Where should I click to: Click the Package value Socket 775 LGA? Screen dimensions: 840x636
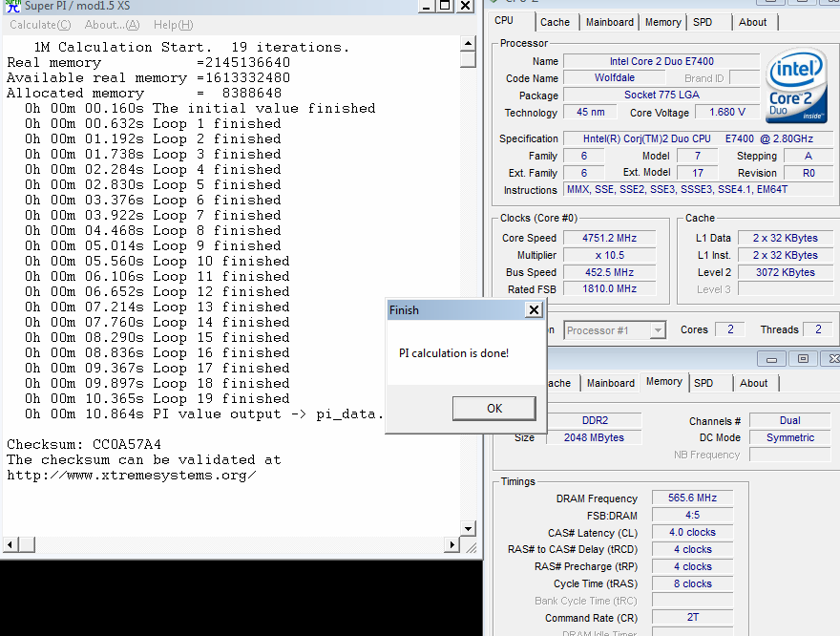pyautogui.click(x=661, y=95)
